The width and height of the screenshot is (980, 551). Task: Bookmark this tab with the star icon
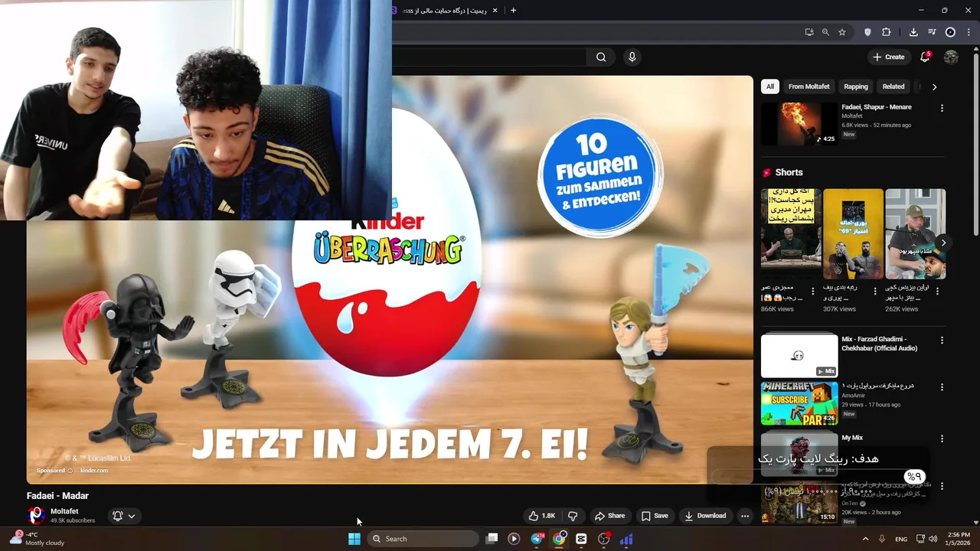coord(842,32)
